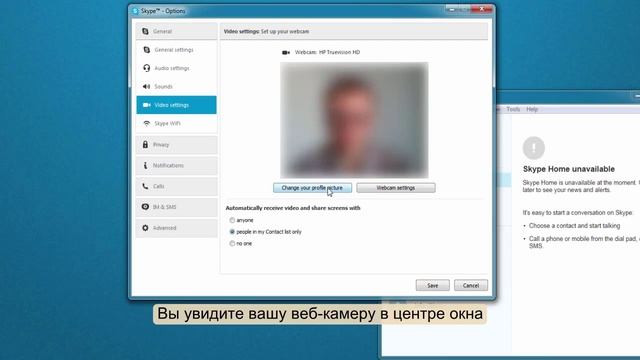640x360 pixels.
Task: Click 'Webcam: HP Truevision HD' label
Action: tap(327, 52)
